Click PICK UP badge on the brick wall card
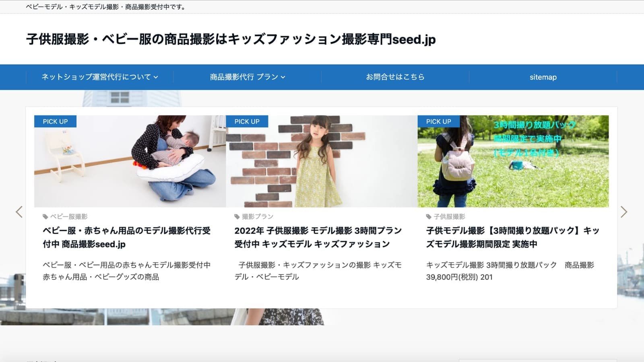This screenshot has height=362, width=644. click(247, 121)
